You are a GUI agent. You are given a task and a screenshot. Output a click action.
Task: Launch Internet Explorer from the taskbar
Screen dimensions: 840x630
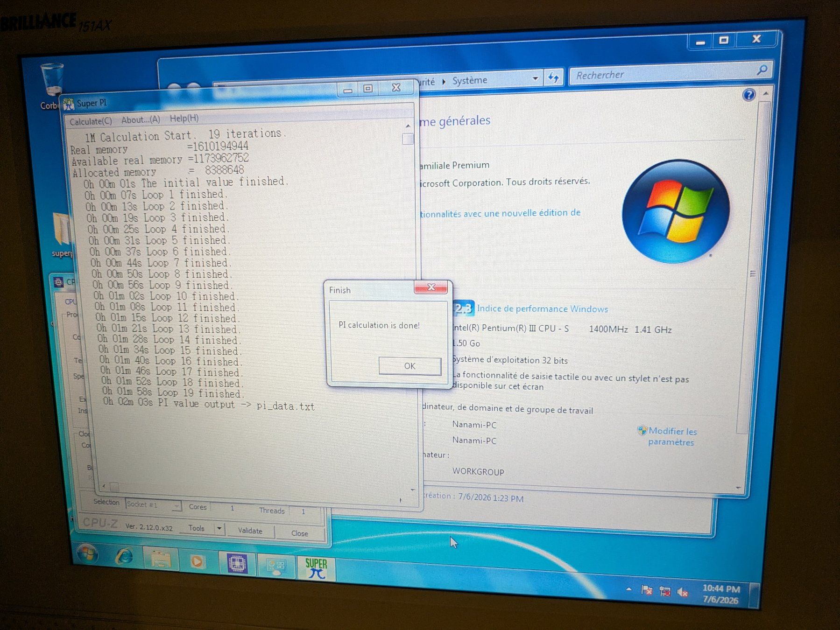[x=124, y=556]
